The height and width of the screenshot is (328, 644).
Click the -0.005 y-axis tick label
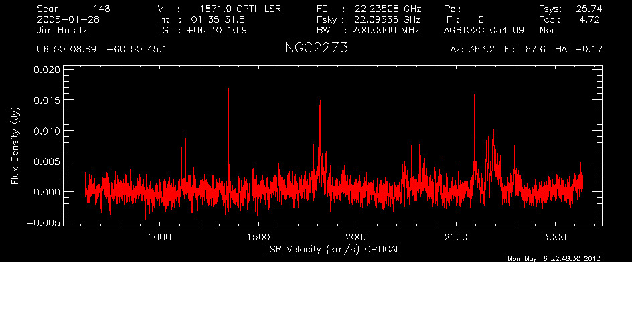(x=44, y=223)
